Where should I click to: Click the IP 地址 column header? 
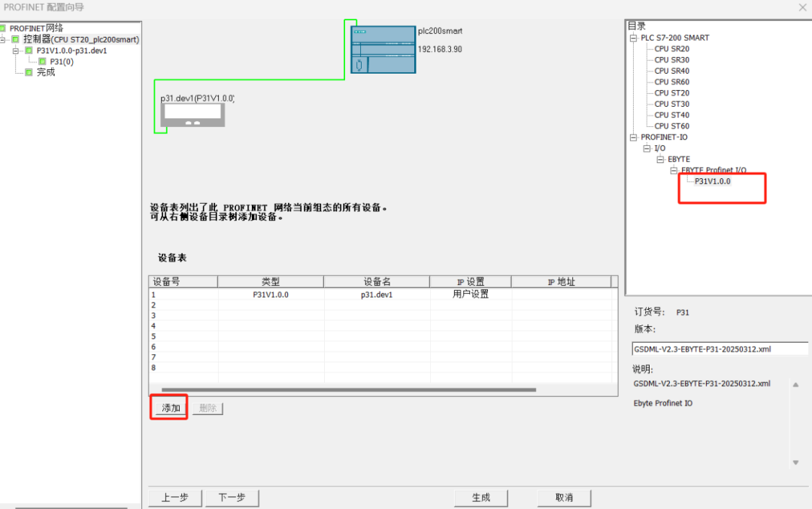point(562,282)
